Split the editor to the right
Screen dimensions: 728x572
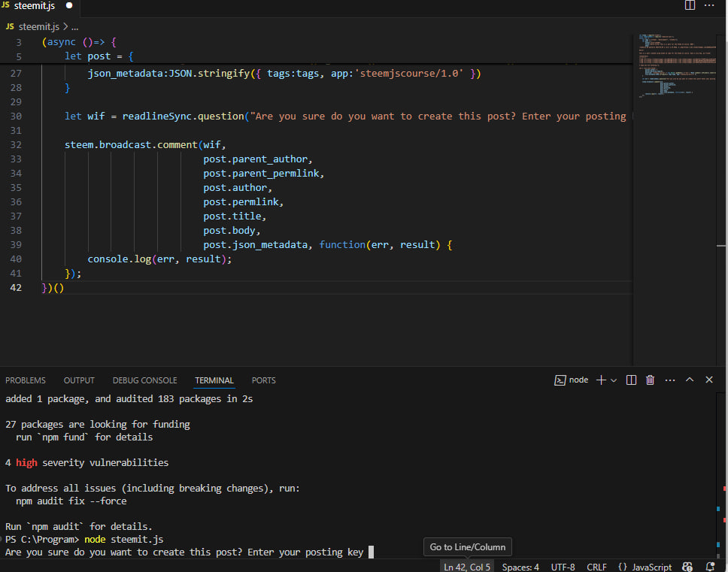690,5
